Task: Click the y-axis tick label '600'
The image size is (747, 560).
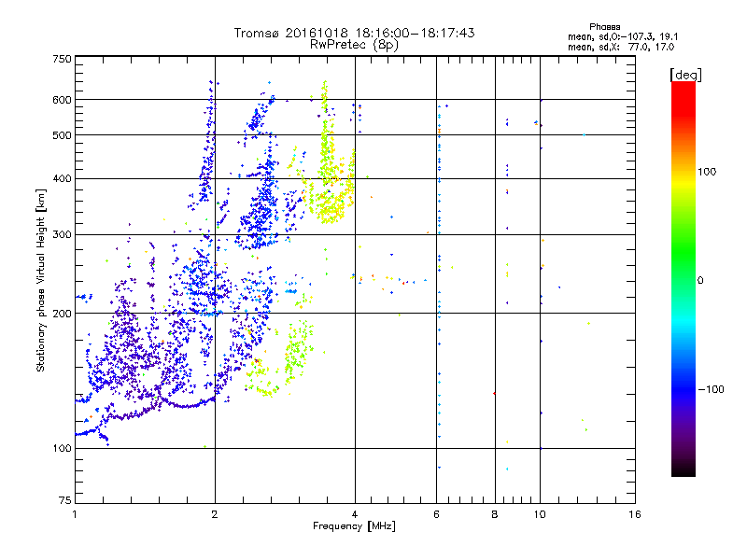Action: [x=62, y=100]
